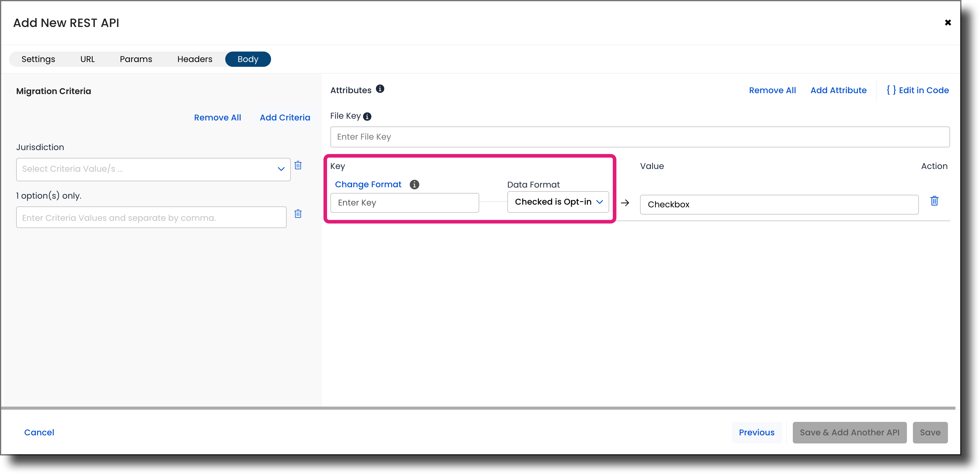Click the Enter Key input under Change Format
This screenshot has width=980, height=474.
pos(404,203)
